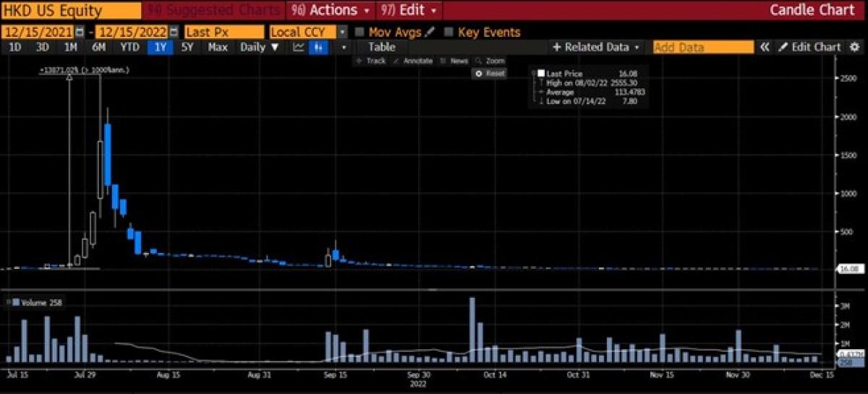Open the Daily periodicity dropdown
Viewport: 868px width, 394px height.
(x=259, y=47)
